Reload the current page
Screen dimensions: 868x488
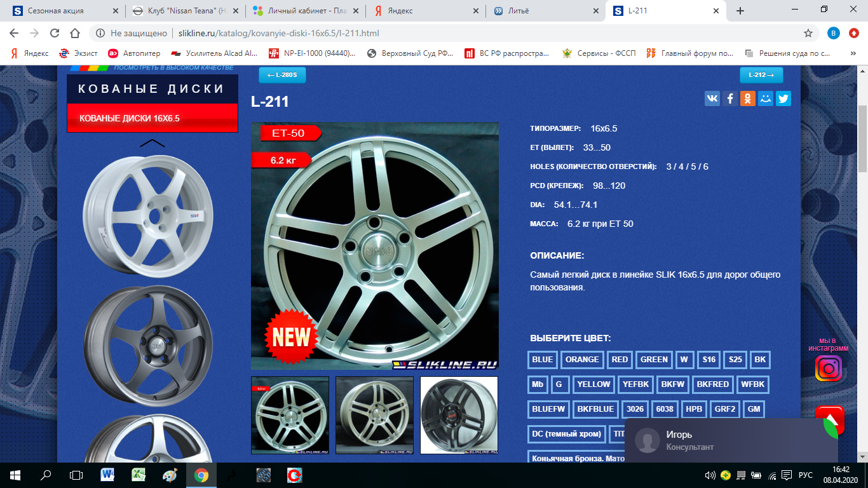[55, 33]
